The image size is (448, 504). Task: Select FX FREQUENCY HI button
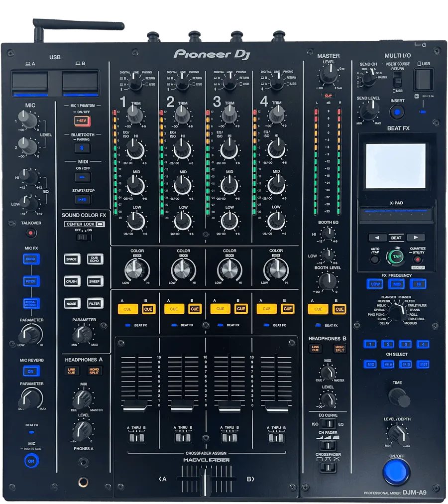pyautogui.click(x=419, y=284)
